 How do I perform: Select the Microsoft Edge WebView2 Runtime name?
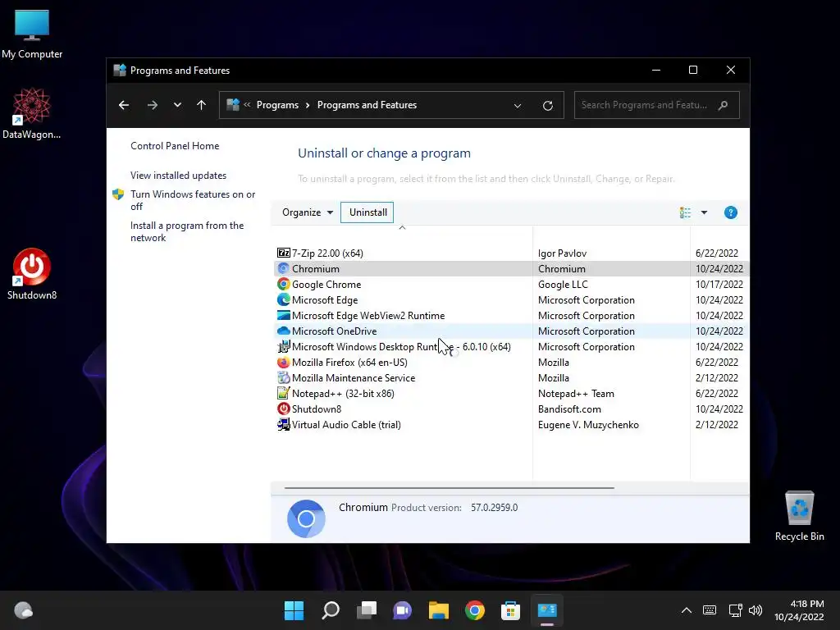(x=368, y=316)
